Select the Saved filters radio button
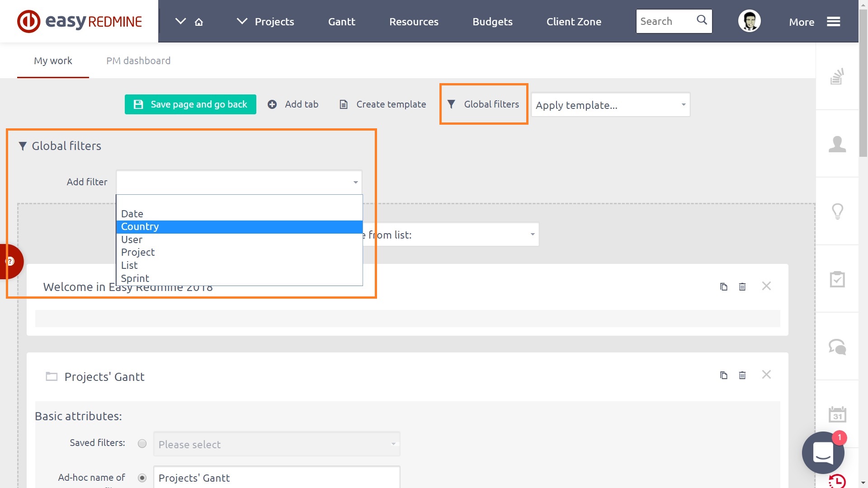The width and height of the screenshot is (868, 488). click(x=142, y=444)
